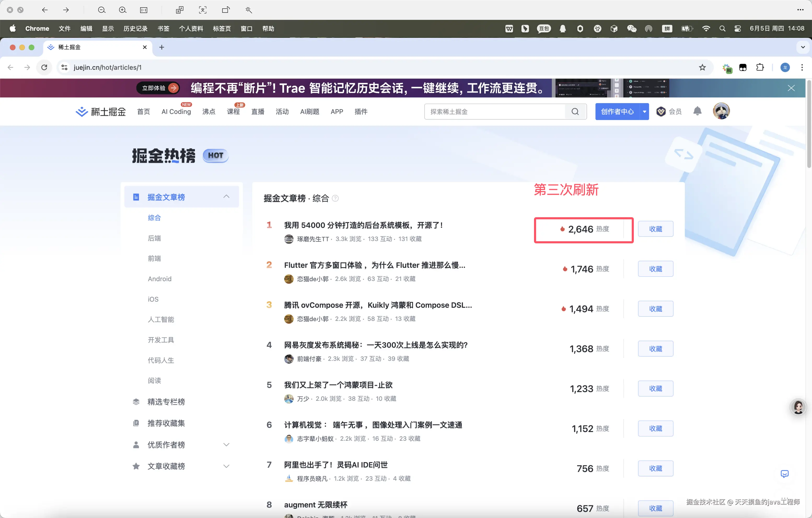Click the 稀土掘金 logo
The height and width of the screenshot is (518, 812).
(x=101, y=111)
